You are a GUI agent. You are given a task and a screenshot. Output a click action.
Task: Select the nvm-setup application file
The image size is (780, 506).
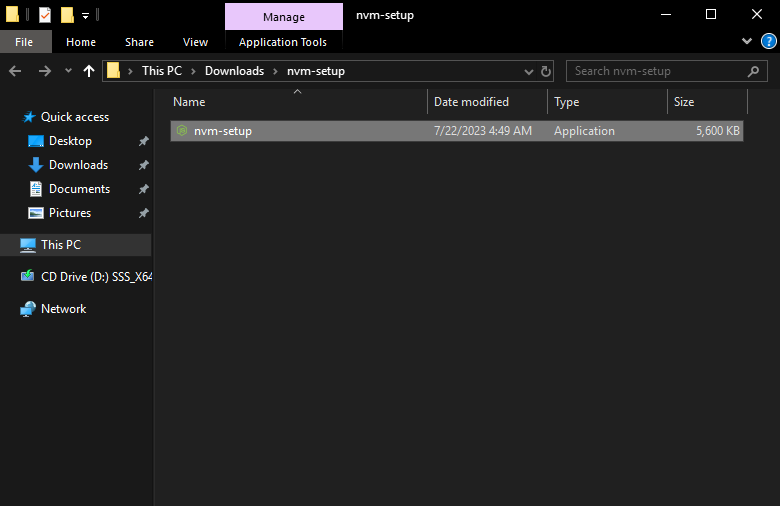coord(222,131)
